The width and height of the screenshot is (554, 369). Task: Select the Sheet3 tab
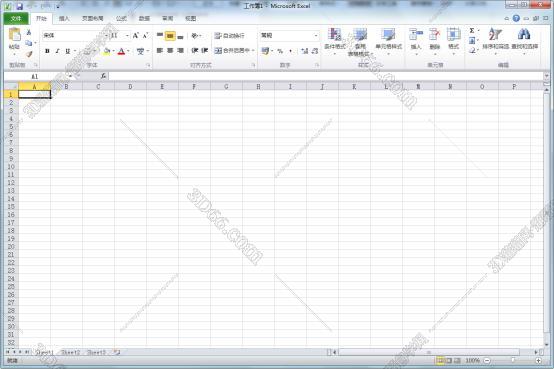click(x=96, y=352)
